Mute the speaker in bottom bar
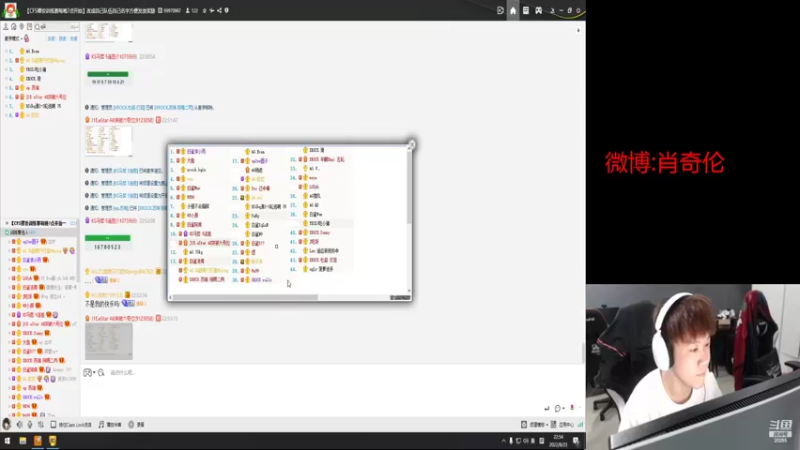Viewport: 800px width, 450px height. click(x=19, y=424)
